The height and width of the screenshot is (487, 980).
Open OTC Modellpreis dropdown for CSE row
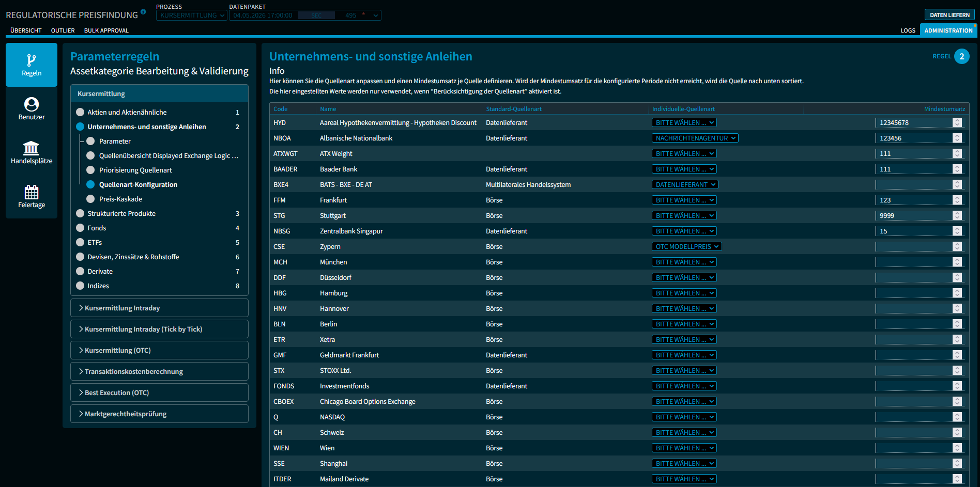point(687,246)
